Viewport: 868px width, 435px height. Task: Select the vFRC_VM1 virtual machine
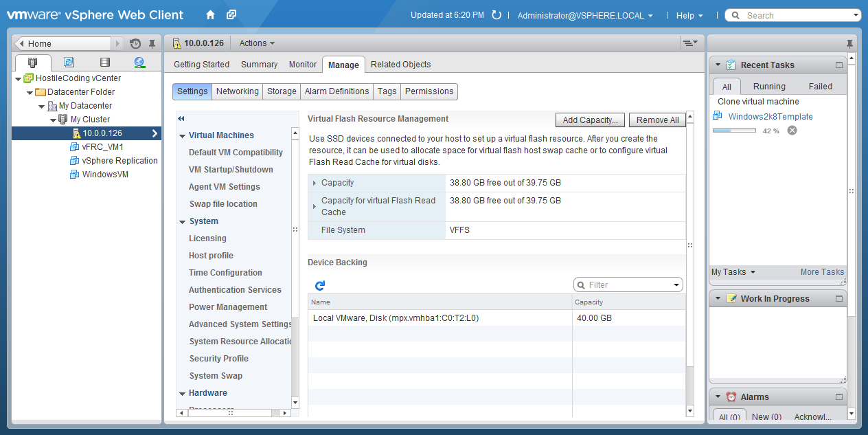102,147
